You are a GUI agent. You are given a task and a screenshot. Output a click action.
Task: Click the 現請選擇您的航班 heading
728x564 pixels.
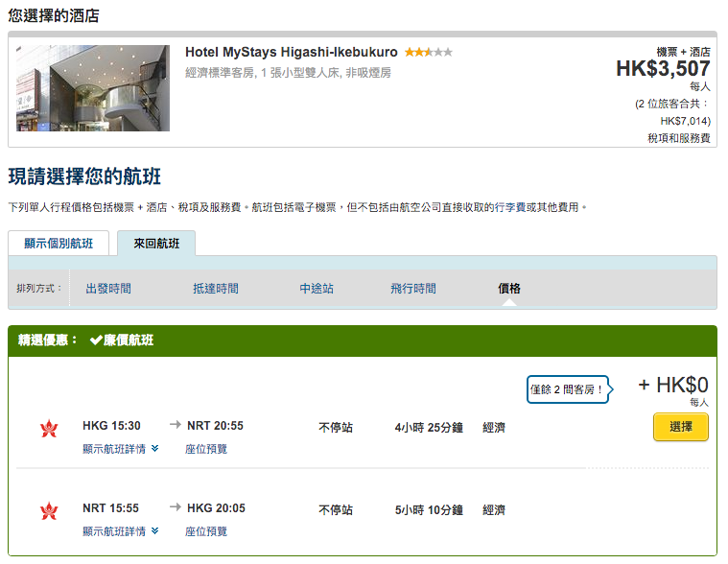[84, 176]
